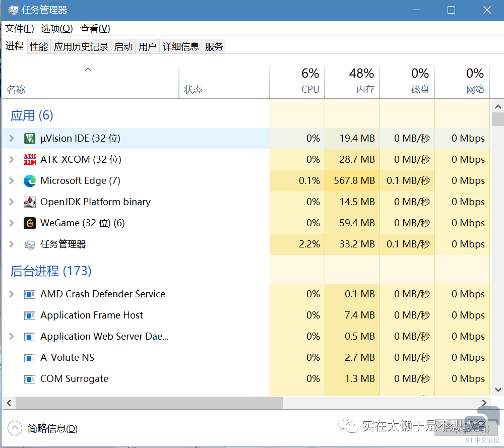This screenshot has width=504, height=448.
Task: Expand the WeGame (32 位) process group
Action: click(12, 223)
